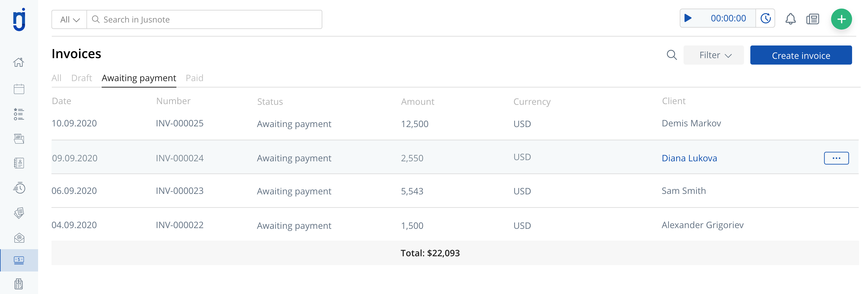Screen dimensions: 868x294
Task: Click the Invoices page heading
Action: (76, 54)
